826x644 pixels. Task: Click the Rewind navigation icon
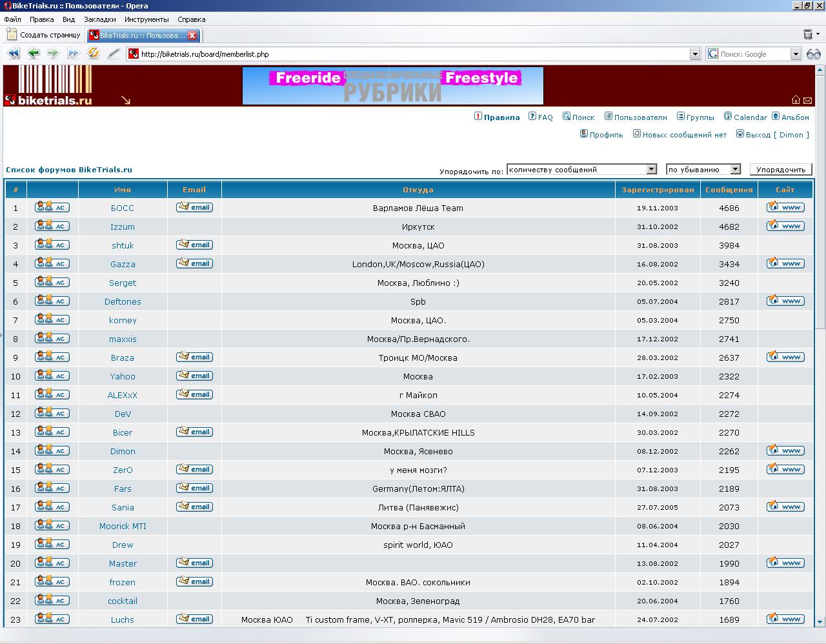[13, 54]
